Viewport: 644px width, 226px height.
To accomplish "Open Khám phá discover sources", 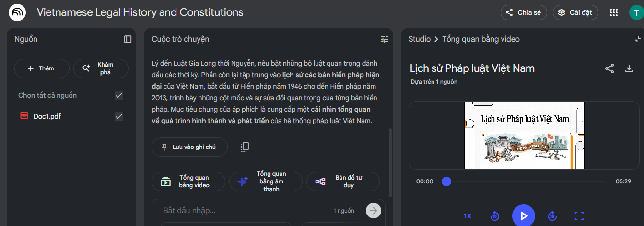I will pyautogui.click(x=101, y=68).
